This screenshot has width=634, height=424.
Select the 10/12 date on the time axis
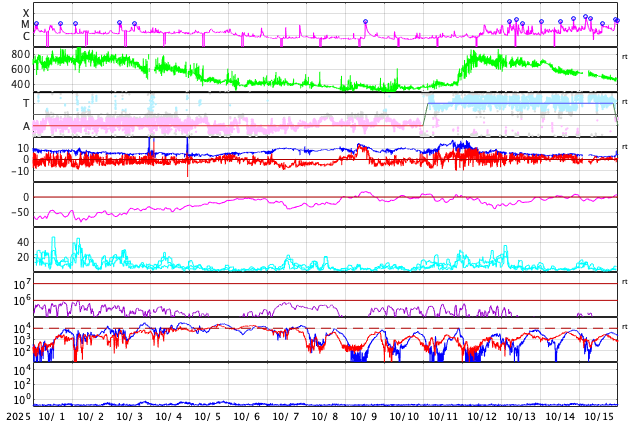click(x=482, y=416)
